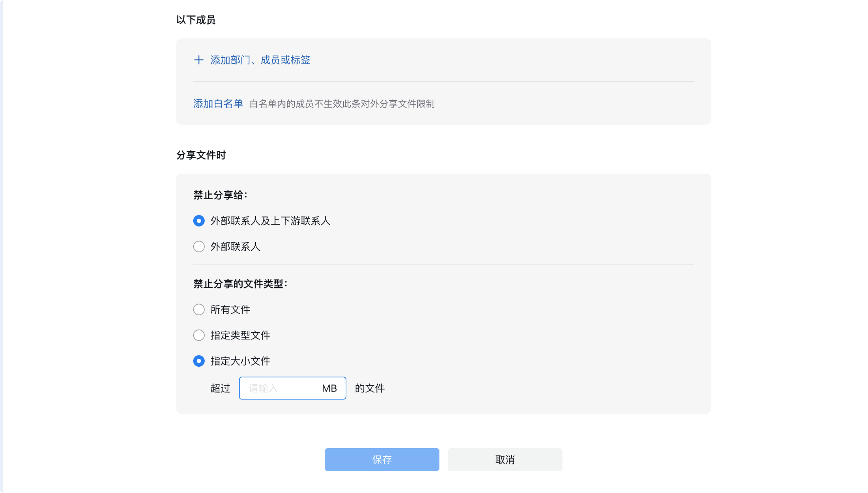Click the whitelist description text

[342, 104]
